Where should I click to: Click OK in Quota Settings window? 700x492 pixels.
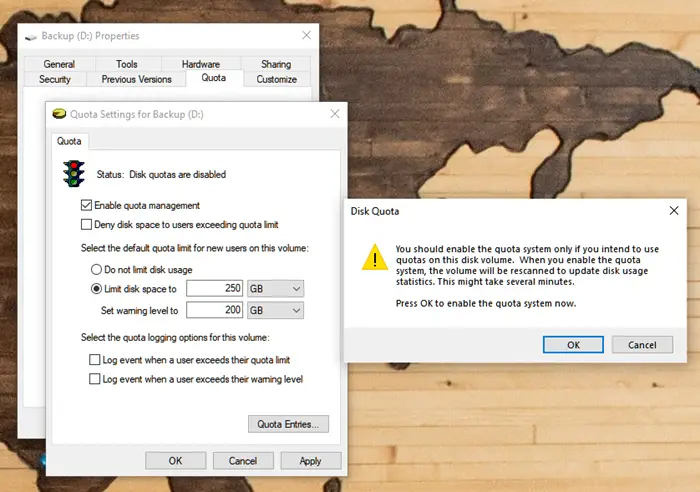click(175, 461)
